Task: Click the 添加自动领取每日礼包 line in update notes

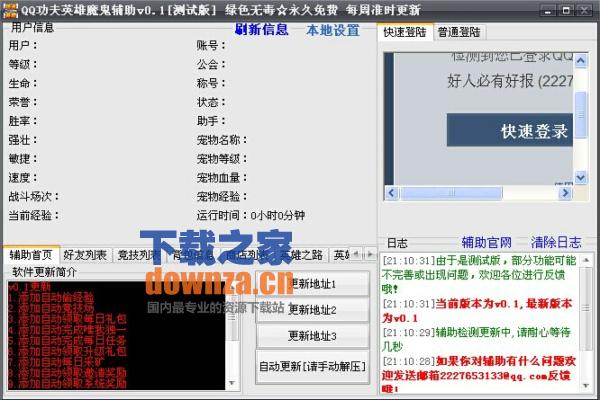Action: click(x=67, y=319)
